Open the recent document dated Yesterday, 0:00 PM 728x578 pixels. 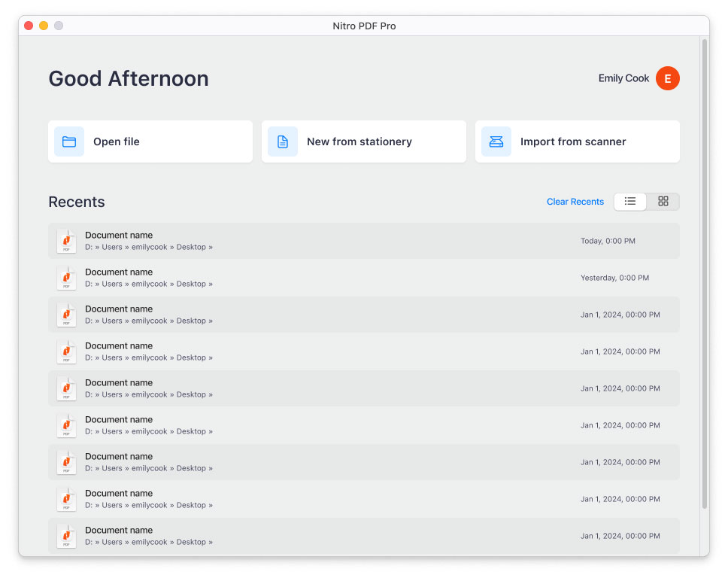119,272
